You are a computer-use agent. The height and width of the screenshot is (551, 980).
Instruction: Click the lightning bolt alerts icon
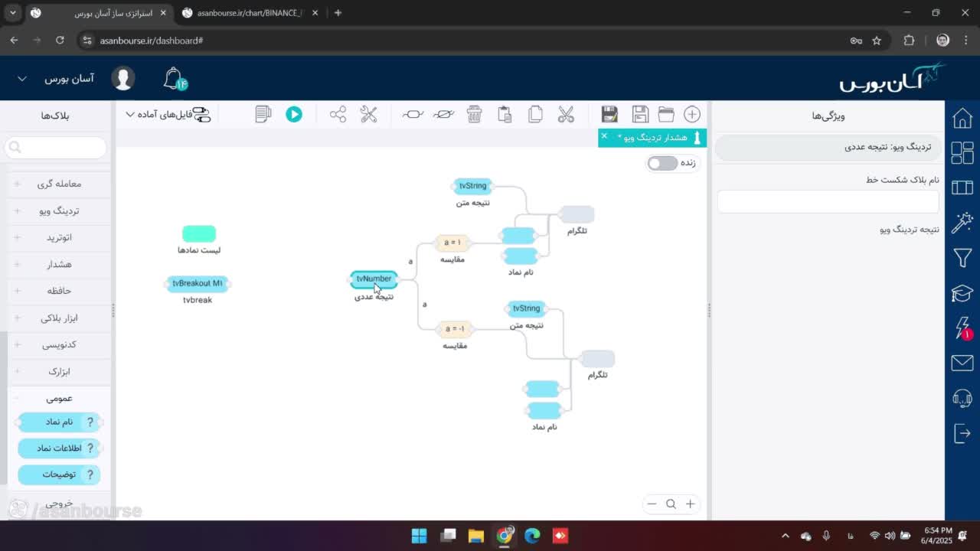tap(962, 328)
